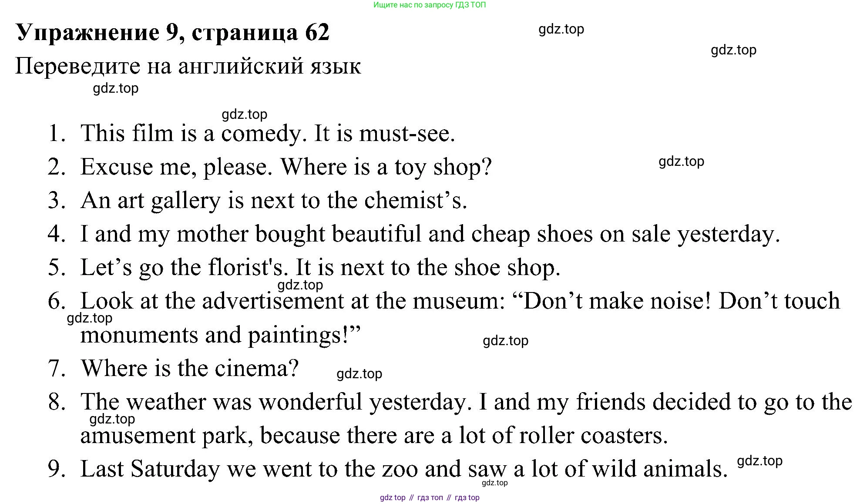The width and height of the screenshot is (860, 504).
Task: Click the sentence starting 'Last Saturday we went'
Action: point(403,469)
